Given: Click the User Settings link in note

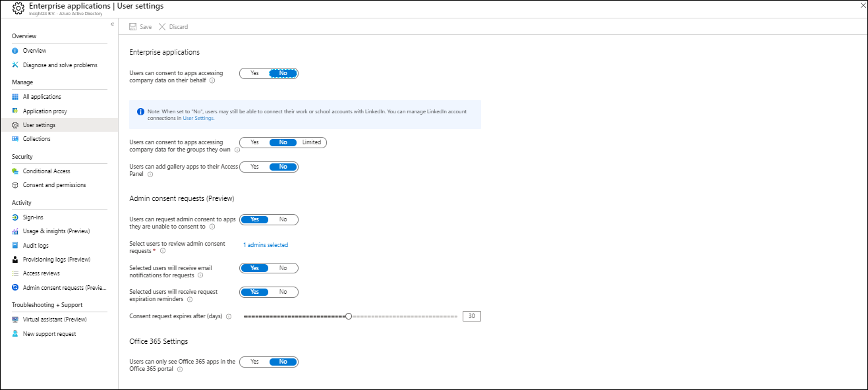Looking at the screenshot, I should click(198, 119).
